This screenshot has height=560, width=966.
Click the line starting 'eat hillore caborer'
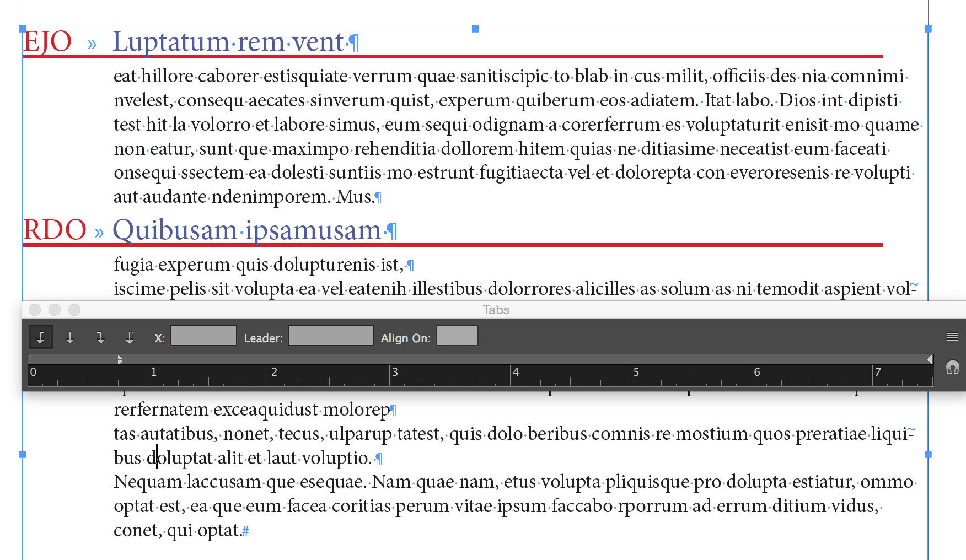509,76
